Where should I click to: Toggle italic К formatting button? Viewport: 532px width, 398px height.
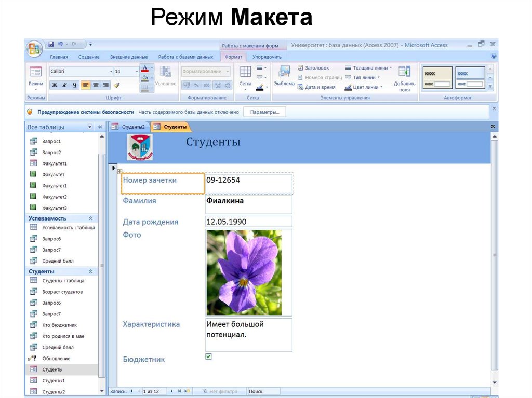click(x=64, y=85)
